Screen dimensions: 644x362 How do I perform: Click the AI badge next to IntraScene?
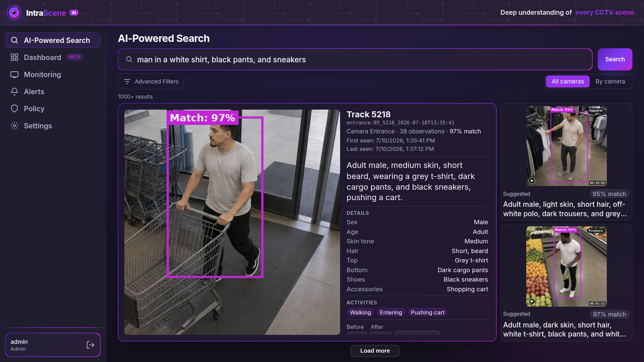coord(74,12)
